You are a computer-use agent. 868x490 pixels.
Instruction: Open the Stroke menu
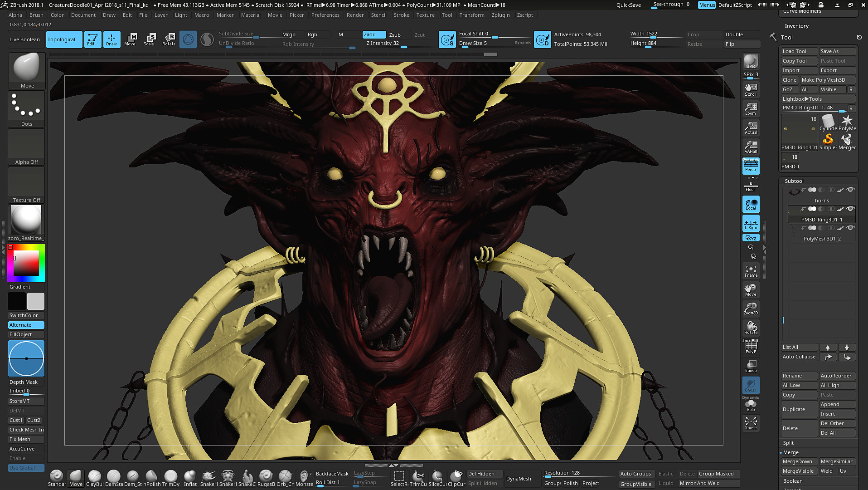click(401, 15)
